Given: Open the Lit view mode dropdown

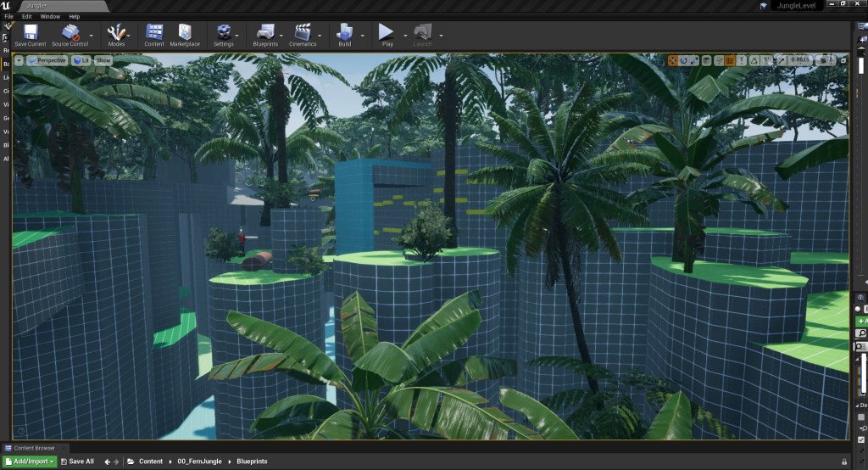Looking at the screenshot, I should [x=81, y=60].
